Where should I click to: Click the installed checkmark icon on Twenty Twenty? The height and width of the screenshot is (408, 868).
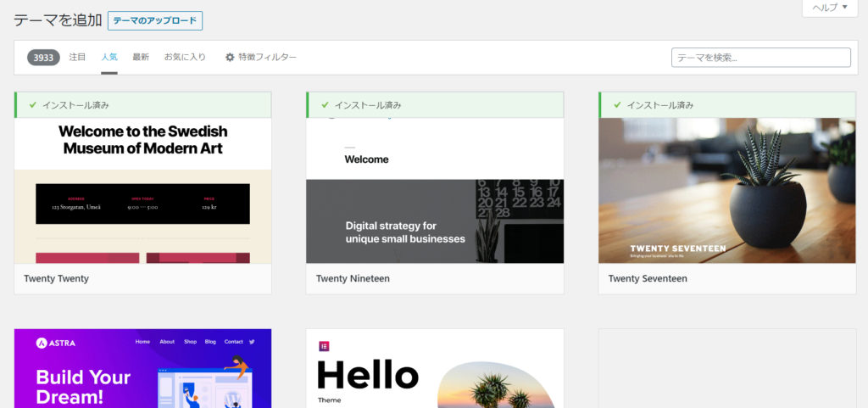[33, 104]
